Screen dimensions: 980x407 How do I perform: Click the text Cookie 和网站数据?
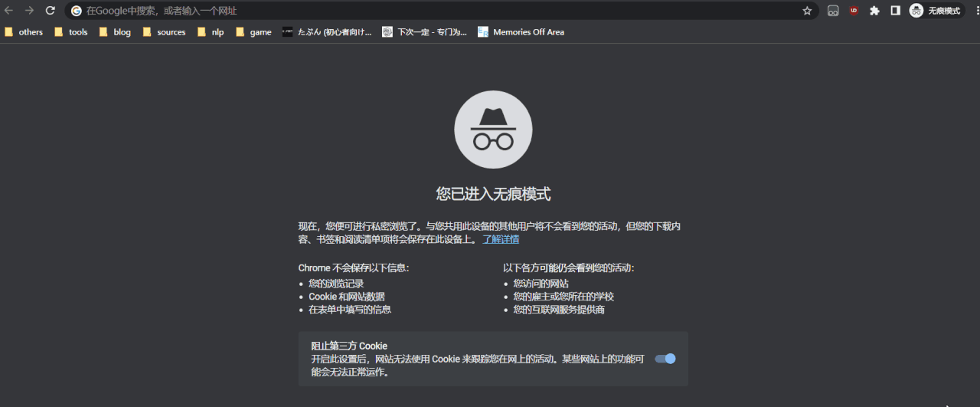pyautogui.click(x=347, y=297)
